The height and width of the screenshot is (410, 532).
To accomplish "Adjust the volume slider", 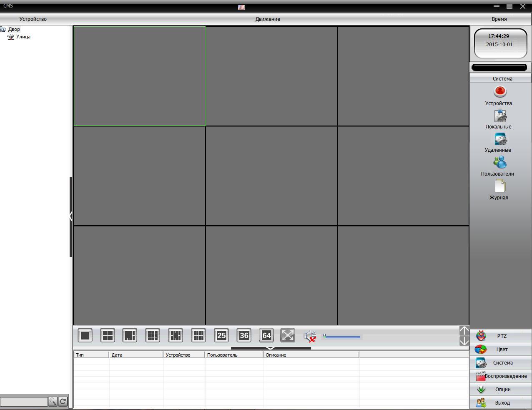I will pos(342,336).
